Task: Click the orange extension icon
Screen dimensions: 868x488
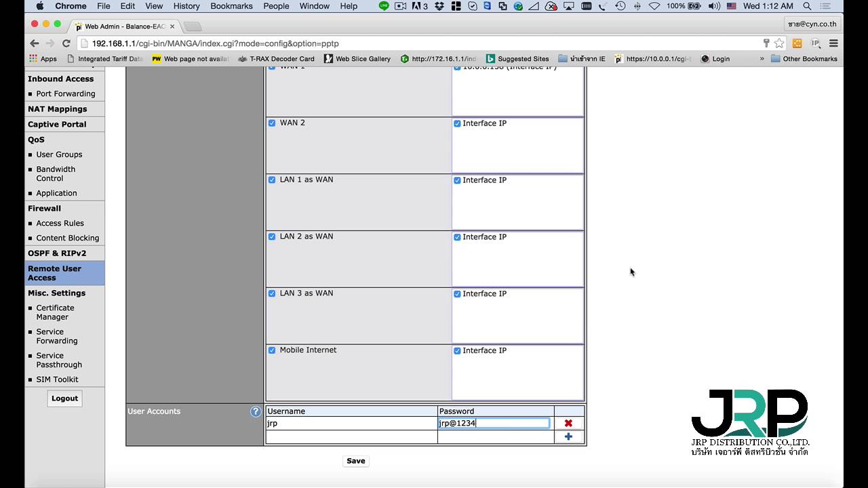Action: click(797, 43)
